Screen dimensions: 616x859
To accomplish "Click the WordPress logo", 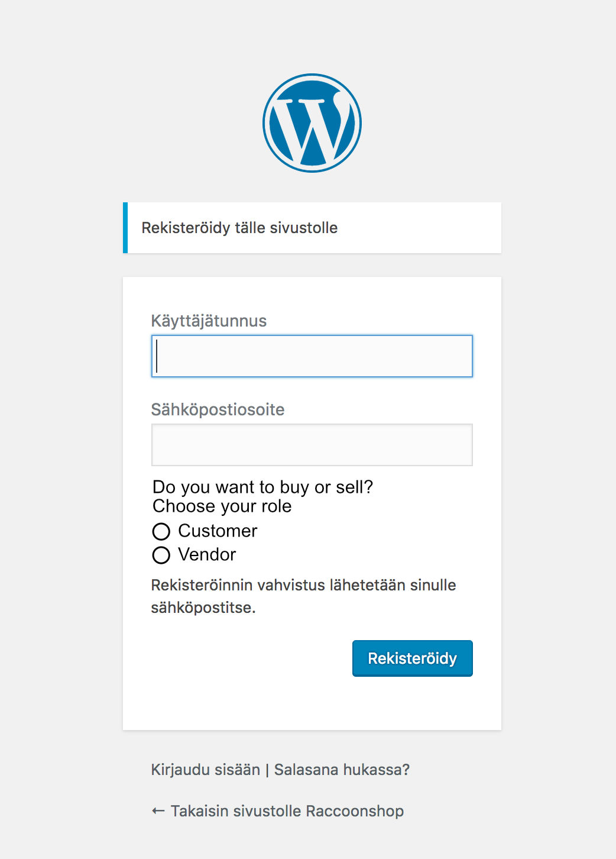I will 312,123.
